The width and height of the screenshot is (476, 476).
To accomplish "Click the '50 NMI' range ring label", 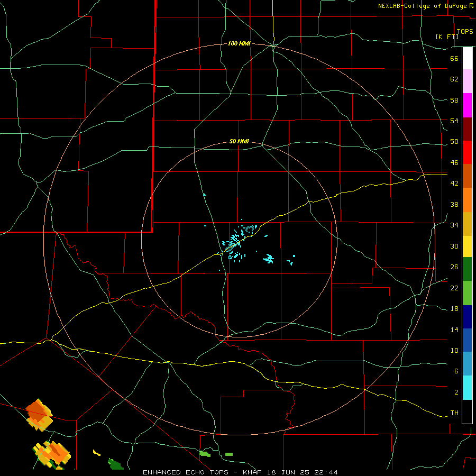I will (239, 141).
